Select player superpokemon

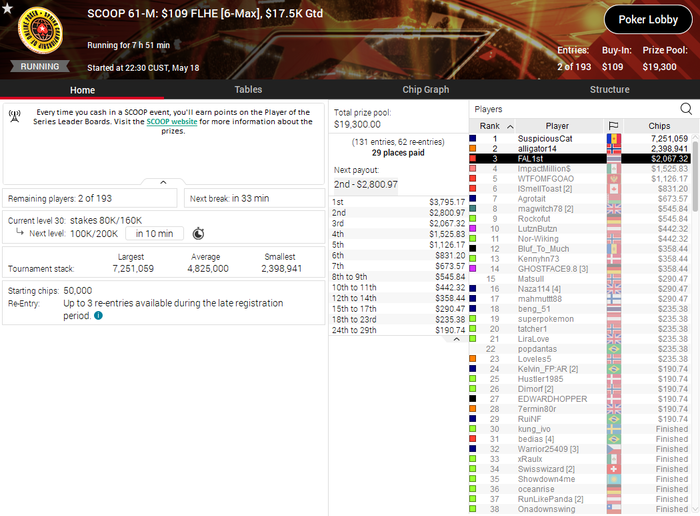pos(579,319)
